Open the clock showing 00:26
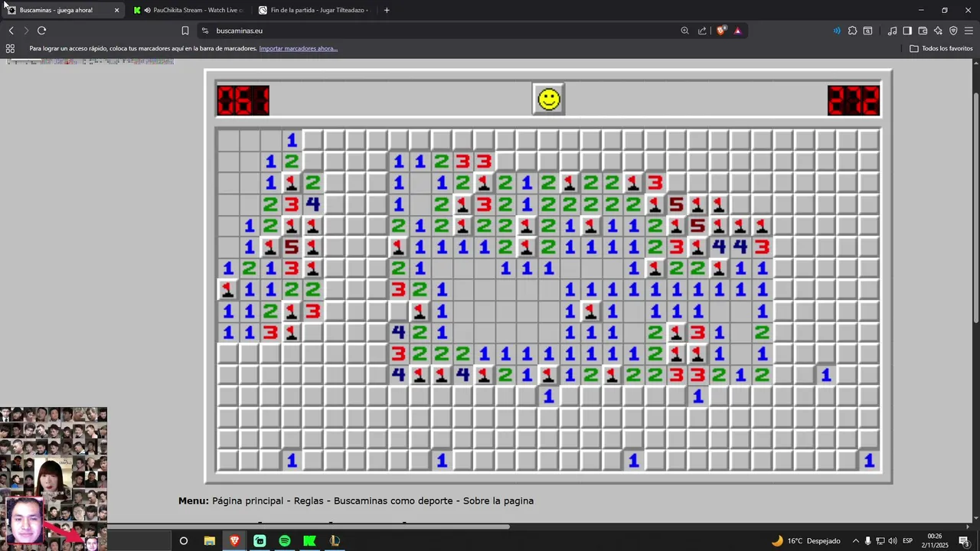This screenshot has height=551, width=980. [935, 541]
